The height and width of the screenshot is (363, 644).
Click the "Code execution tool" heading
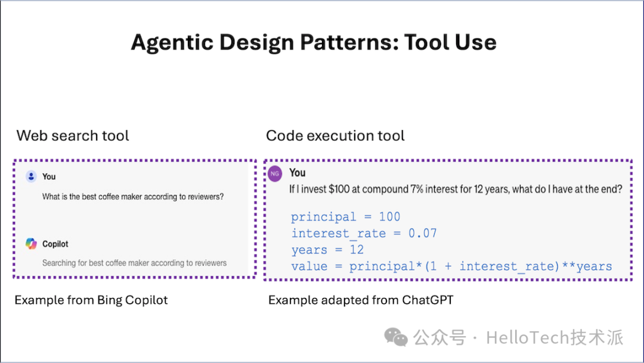tap(335, 136)
